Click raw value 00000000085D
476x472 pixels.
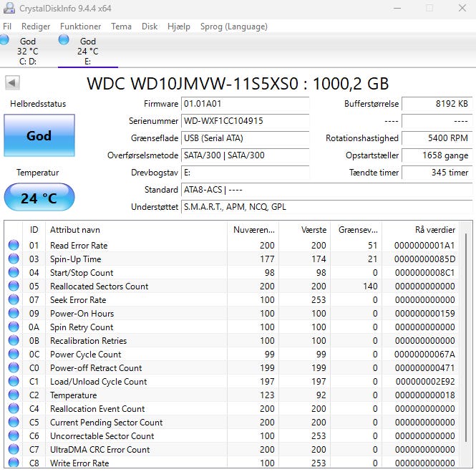pyautogui.click(x=424, y=259)
